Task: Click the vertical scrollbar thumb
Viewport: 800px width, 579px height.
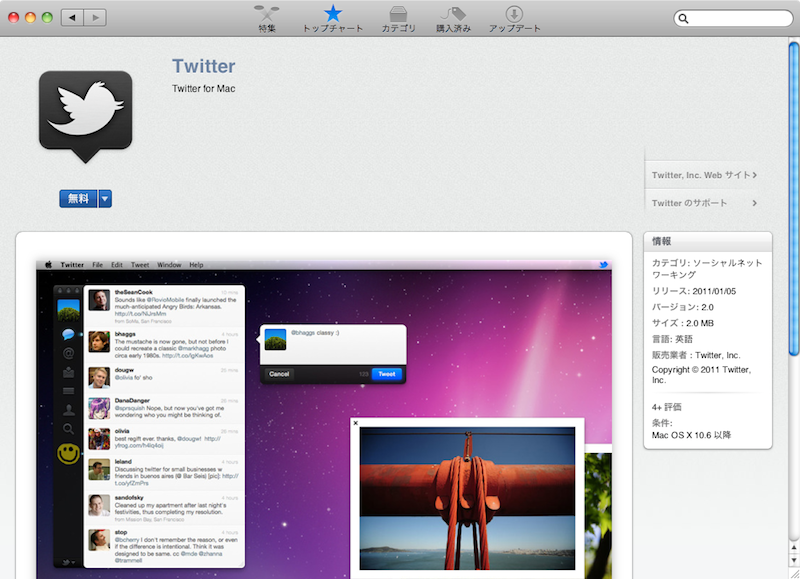Action: (793, 199)
